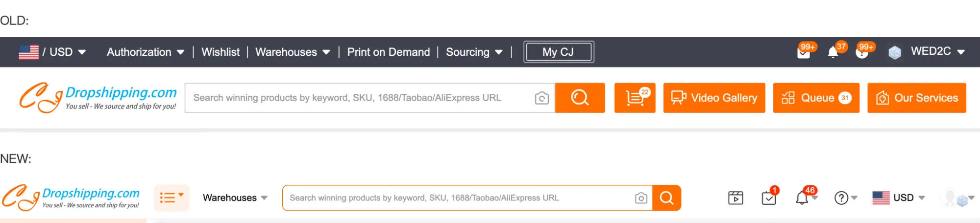Click the search field in the old header
This screenshot has width=980, height=223.
[358, 98]
